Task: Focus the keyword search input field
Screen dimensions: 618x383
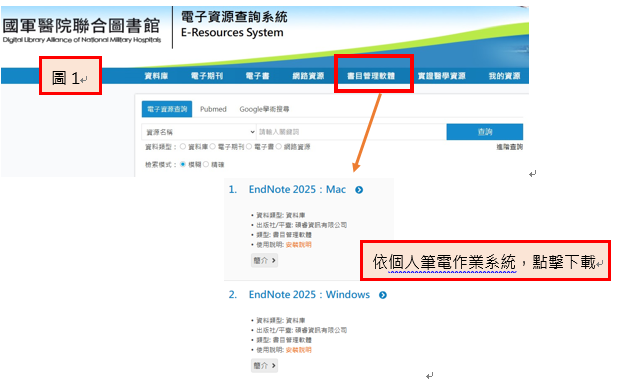Action: [x=351, y=132]
